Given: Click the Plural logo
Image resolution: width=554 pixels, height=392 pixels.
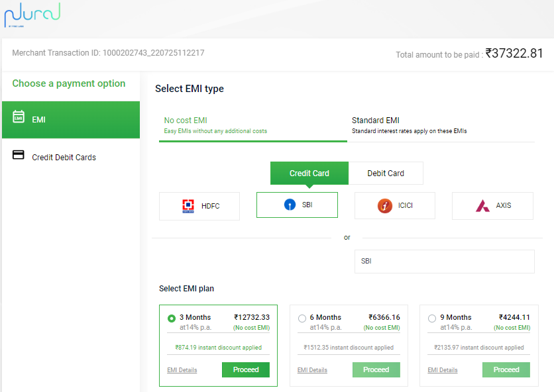Looking at the screenshot, I should tap(32, 15).
